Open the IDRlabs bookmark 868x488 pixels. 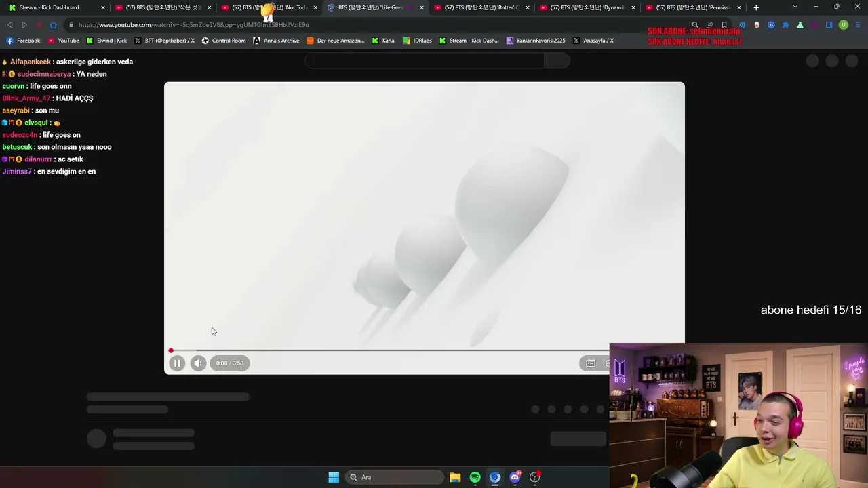417,41
